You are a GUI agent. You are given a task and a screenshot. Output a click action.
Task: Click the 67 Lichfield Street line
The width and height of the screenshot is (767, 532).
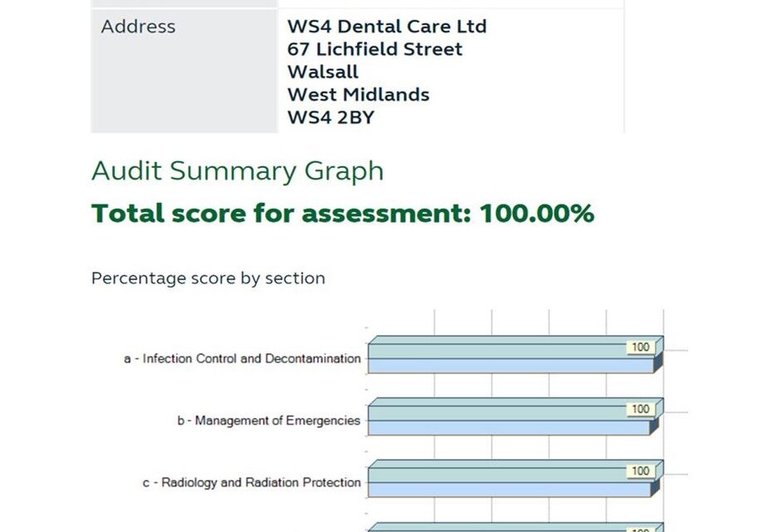tap(374, 49)
